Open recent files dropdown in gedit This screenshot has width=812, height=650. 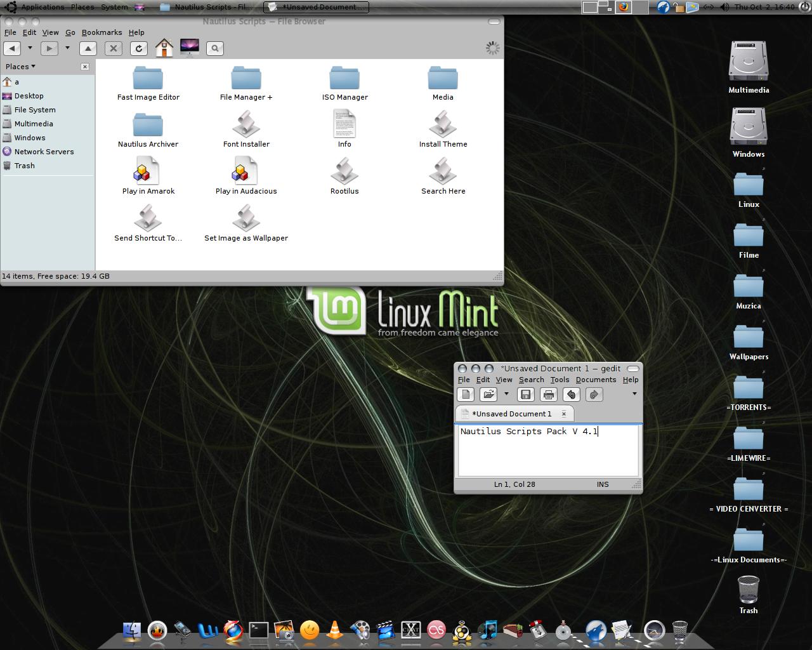(506, 394)
